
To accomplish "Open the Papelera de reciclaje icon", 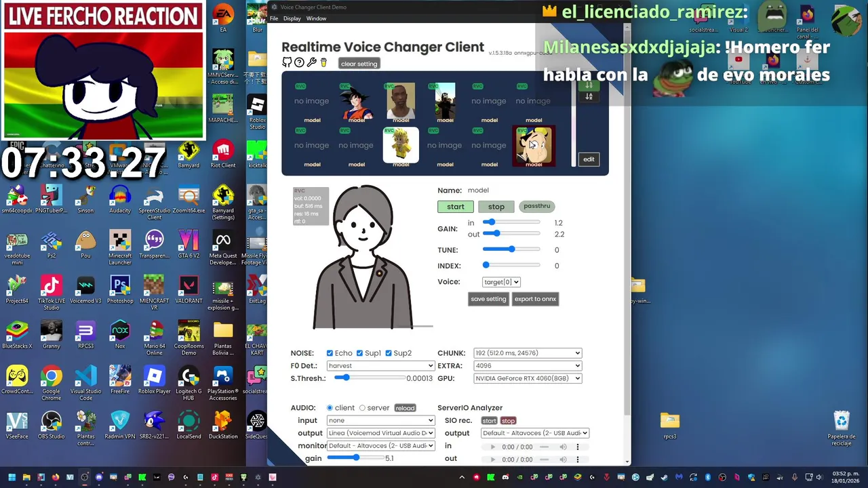I will point(842,428).
